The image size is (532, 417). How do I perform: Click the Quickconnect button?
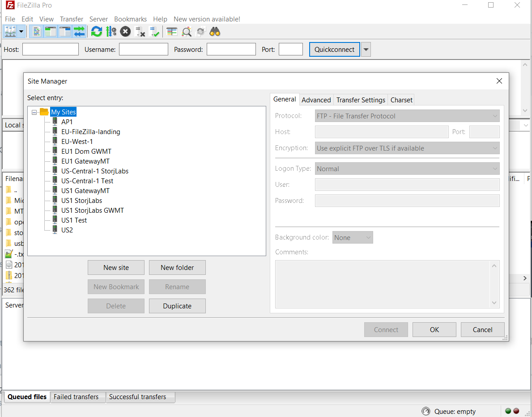[x=335, y=50]
